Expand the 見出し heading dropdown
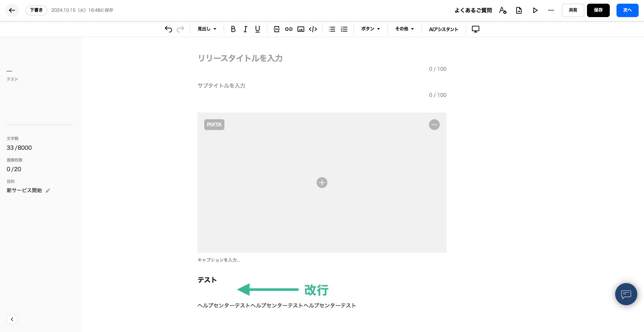This screenshot has width=644, height=332. pos(207,29)
